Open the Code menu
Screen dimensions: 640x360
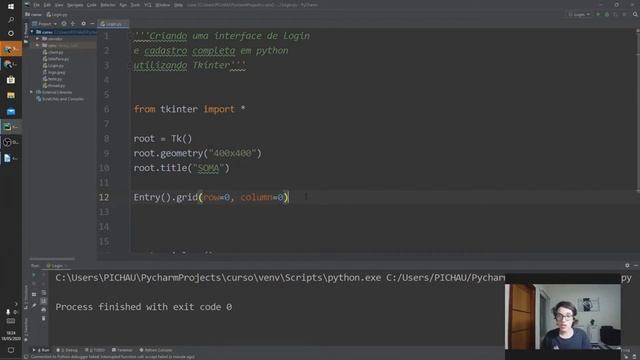pyautogui.click(x=92, y=5)
